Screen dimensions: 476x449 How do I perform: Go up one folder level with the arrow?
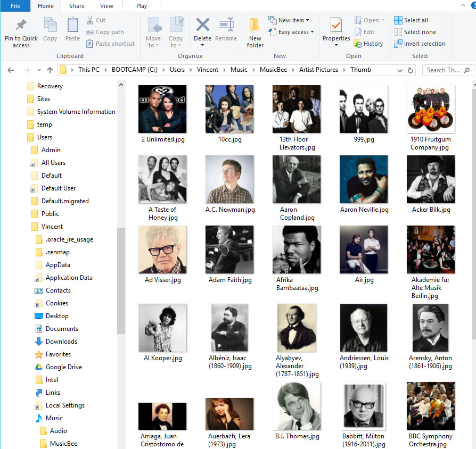tap(50, 70)
